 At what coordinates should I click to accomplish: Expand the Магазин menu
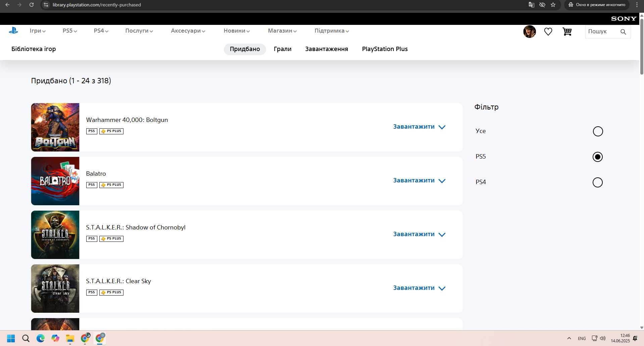click(x=282, y=31)
